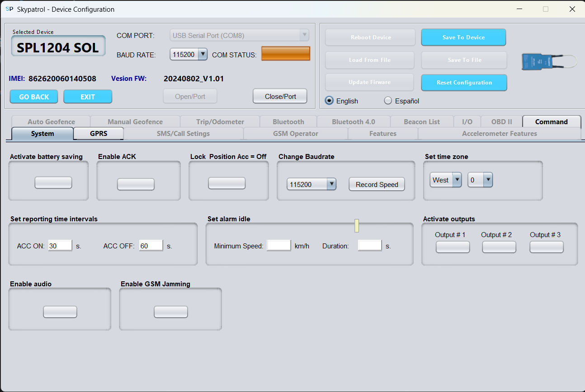Screen dimensions: 585x392
Task: Click the Load From File button
Action: (370, 60)
